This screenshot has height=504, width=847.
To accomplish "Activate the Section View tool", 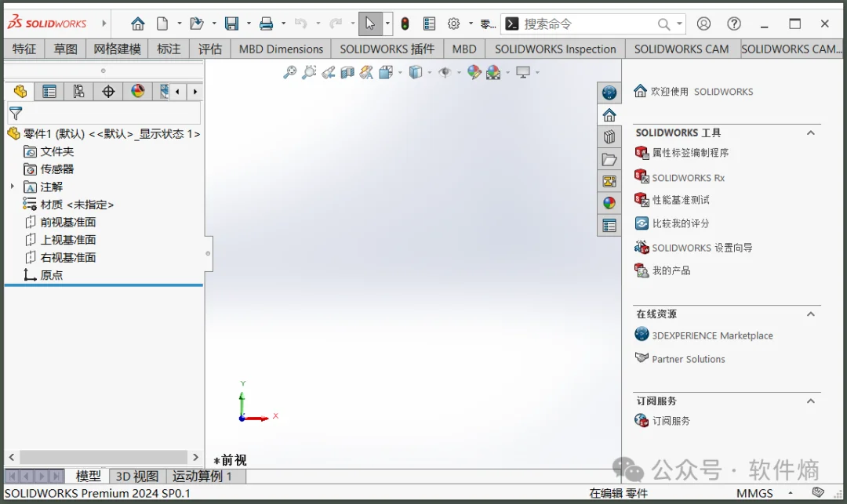I will (x=347, y=72).
